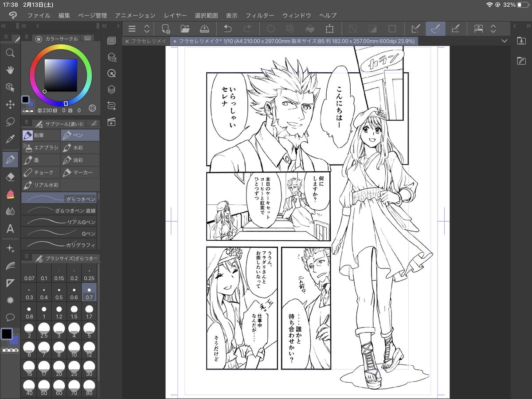Screen dimensions: 532x399
Task: Click the Redo arrow
Action: tap(247, 29)
